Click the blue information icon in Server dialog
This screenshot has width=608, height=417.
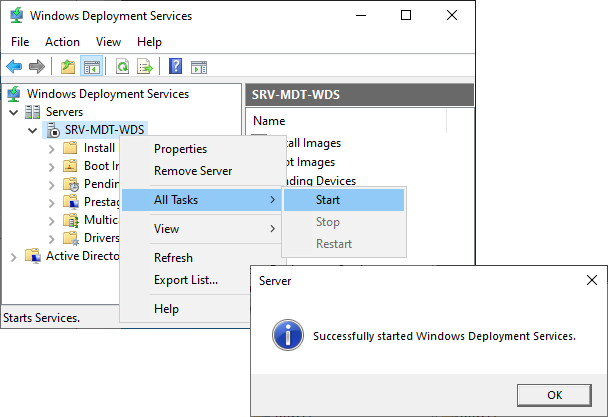[x=288, y=335]
